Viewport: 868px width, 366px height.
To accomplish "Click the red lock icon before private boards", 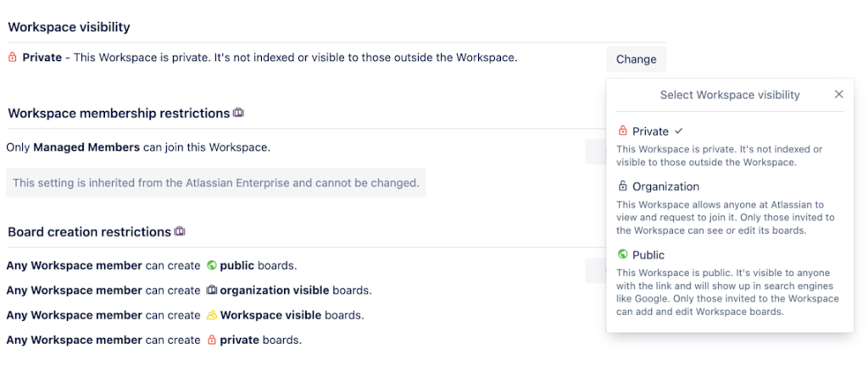I will (x=212, y=340).
